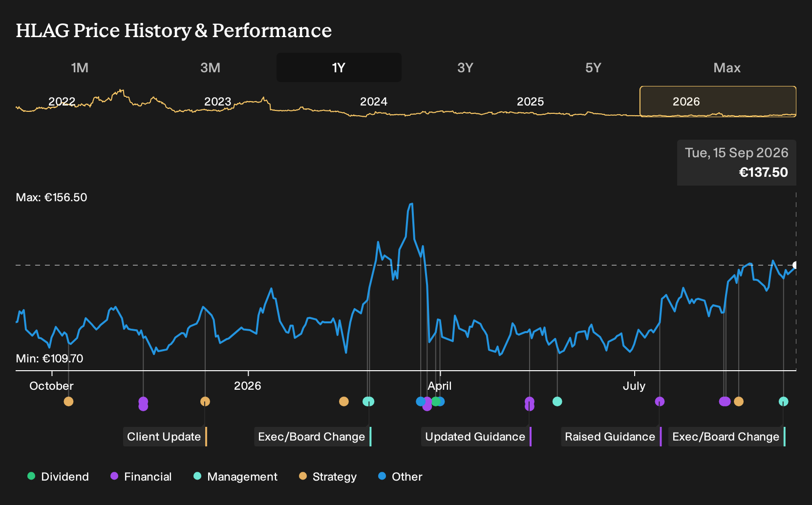Viewport: 812px width, 505px height.
Task: Click the white latest-price point on the chart
Action: click(x=795, y=265)
